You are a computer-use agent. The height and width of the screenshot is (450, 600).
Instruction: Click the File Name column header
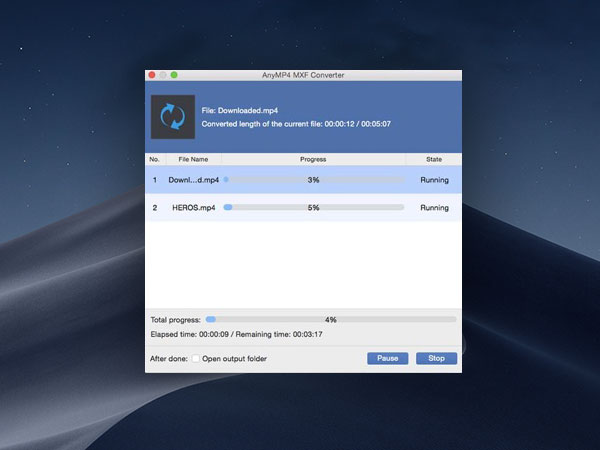click(x=193, y=159)
